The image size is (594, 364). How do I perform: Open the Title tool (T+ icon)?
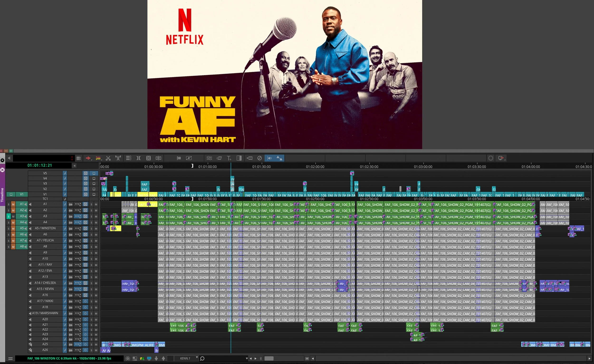click(x=229, y=158)
